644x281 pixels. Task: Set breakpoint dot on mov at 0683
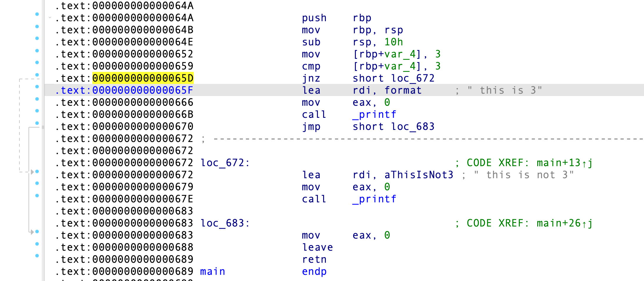pyautogui.click(x=37, y=232)
